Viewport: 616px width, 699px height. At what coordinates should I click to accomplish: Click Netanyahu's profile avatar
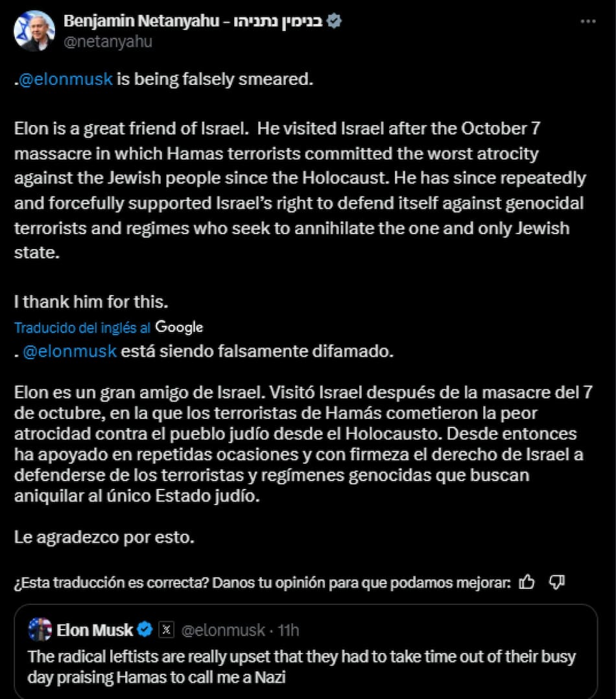pyautogui.click(x=34, y=30)
